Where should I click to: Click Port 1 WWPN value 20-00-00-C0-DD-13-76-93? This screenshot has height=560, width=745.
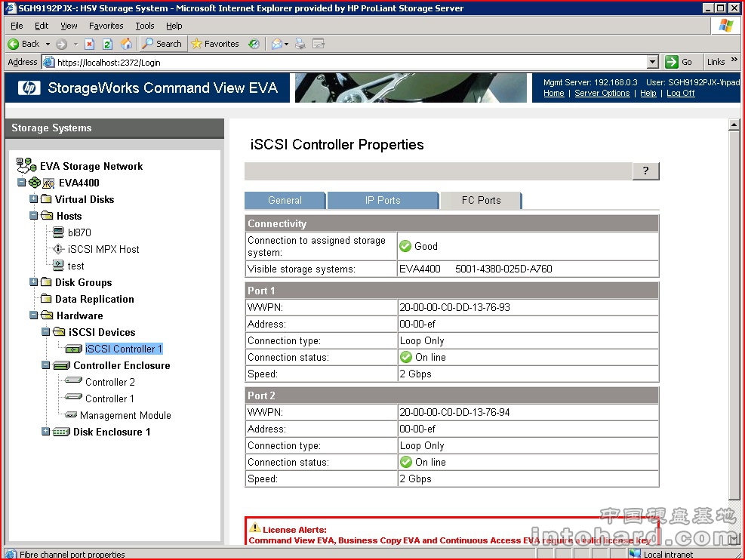click(x=454, y=307)
